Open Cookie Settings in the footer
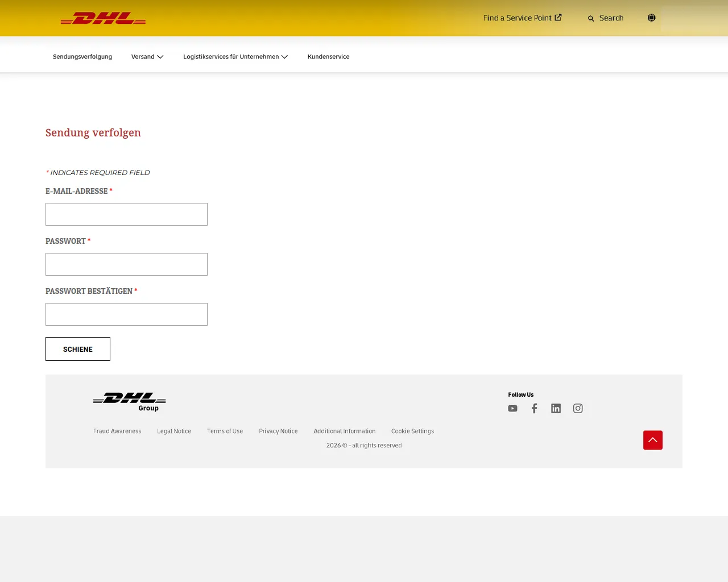 tap(412, 431)
